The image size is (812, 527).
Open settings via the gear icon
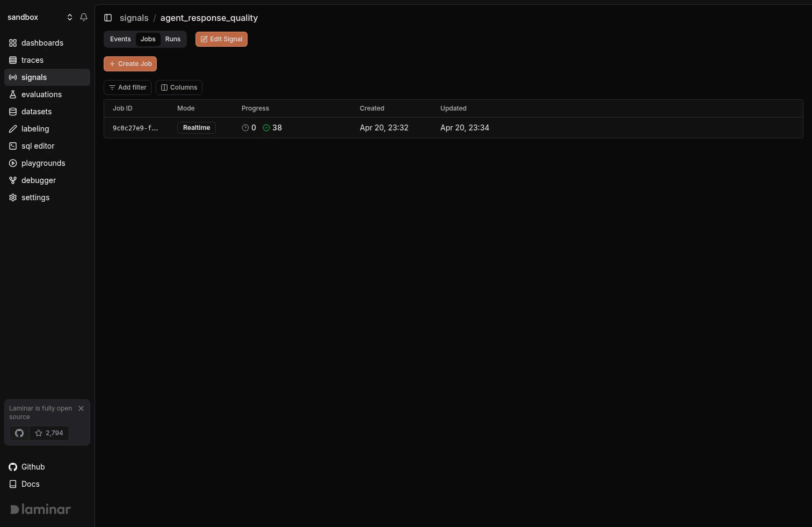[12, 197]
